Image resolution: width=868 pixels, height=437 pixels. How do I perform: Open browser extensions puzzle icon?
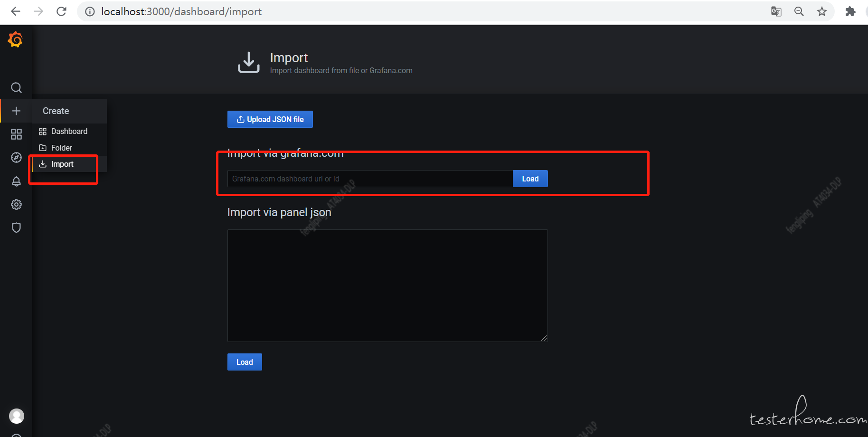click(x=850, y=11)
